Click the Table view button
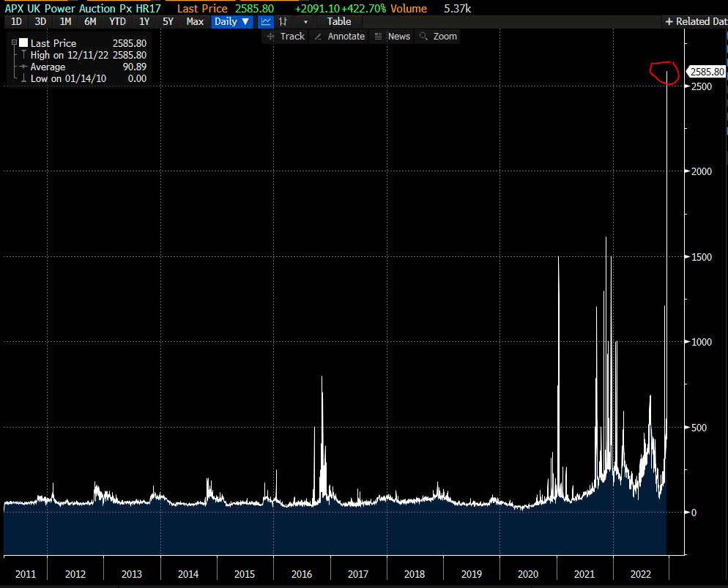 click(338, 21)
